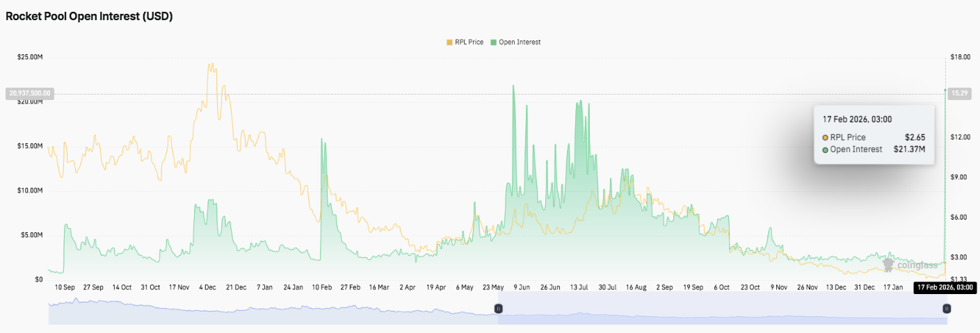Click the 23 May date on x-axis
The width and height of the screenshot is (980, 333).
492,287
